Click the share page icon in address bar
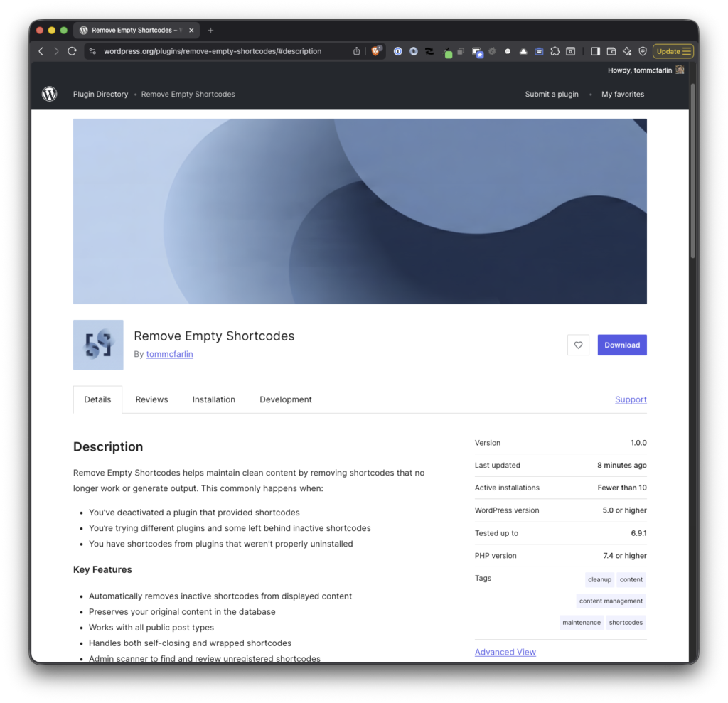The height and width of the screenshot is (703, 728). point(357,51)
